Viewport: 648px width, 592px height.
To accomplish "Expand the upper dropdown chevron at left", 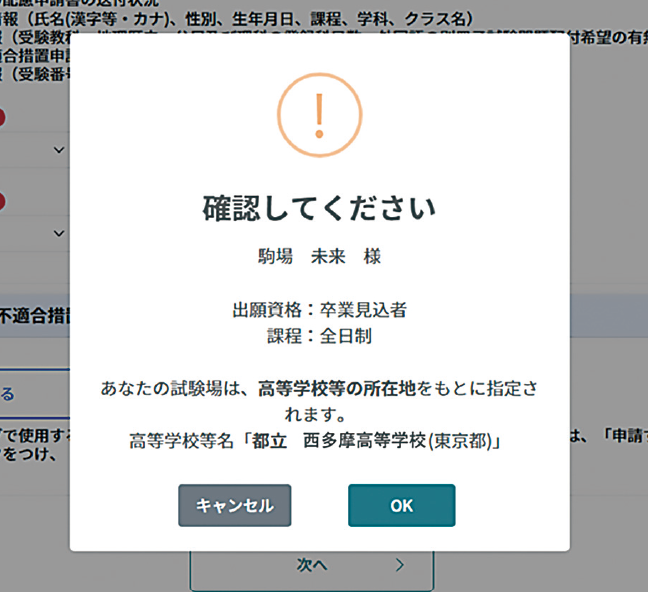I will [59, 150].
